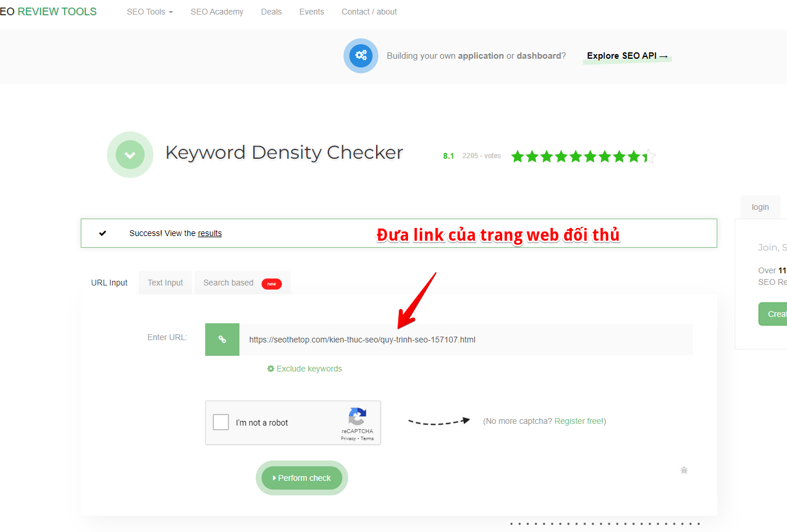
Task: Open the Exclude keywords gear options
Action: pyautogui.click(x=304, y=368)
